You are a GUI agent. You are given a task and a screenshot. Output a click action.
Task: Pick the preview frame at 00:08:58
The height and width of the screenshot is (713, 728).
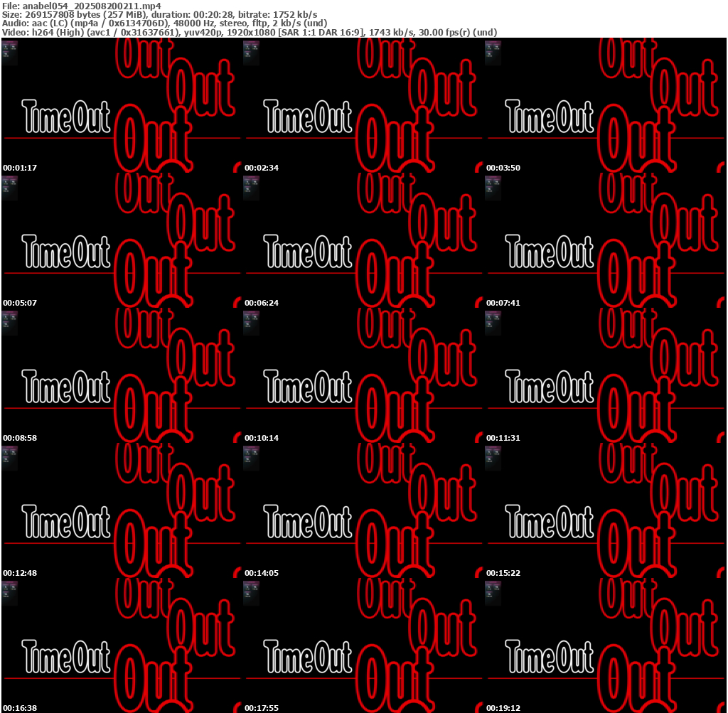122,375
